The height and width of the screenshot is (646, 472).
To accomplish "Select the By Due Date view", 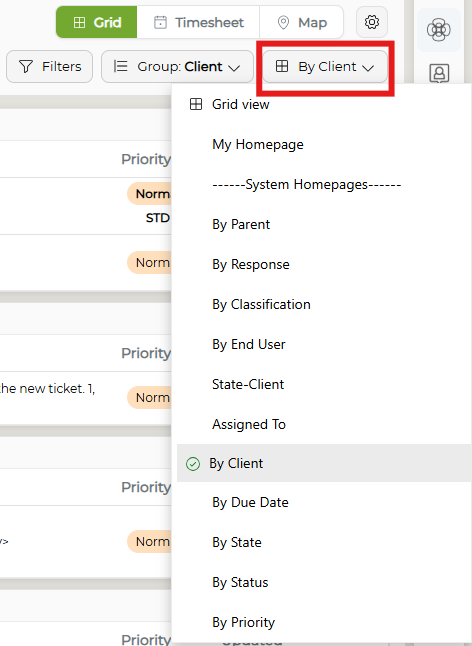I will (250, 503).
